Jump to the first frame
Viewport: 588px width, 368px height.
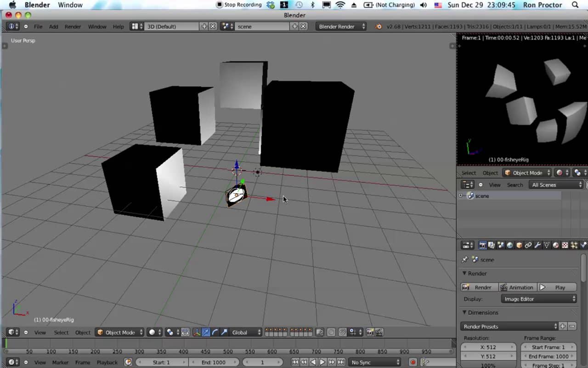point(295,362)
